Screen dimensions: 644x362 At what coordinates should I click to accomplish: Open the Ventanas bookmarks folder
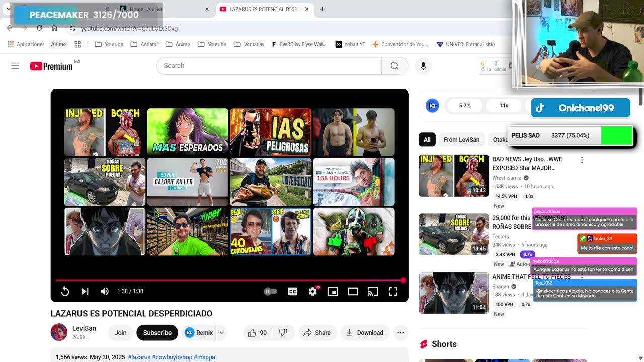pos(249,44)
